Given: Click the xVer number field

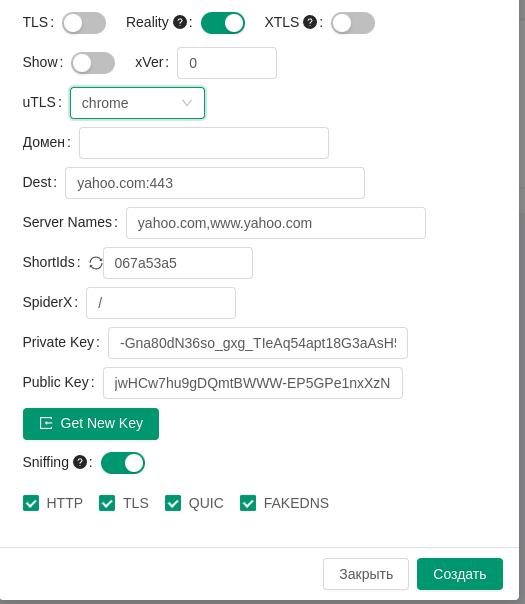Looking at the screenshot, I should 227,63.
